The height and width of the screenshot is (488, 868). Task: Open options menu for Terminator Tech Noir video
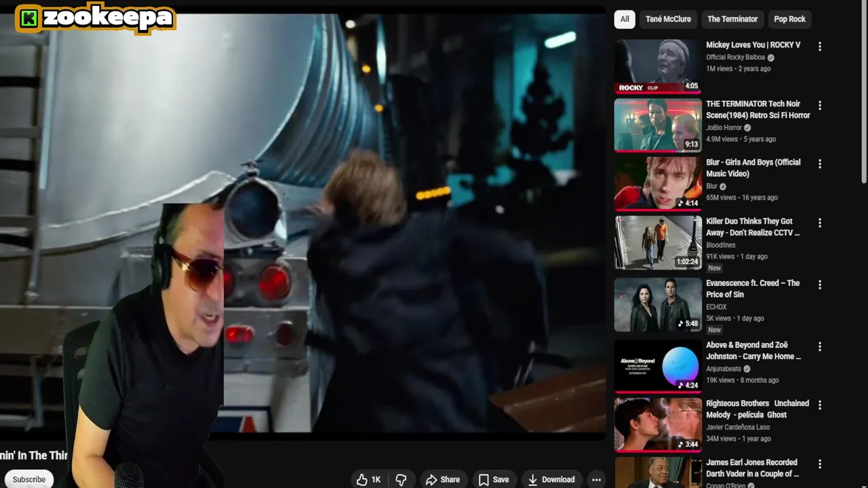pyautogui.click(x=820, y=106)
